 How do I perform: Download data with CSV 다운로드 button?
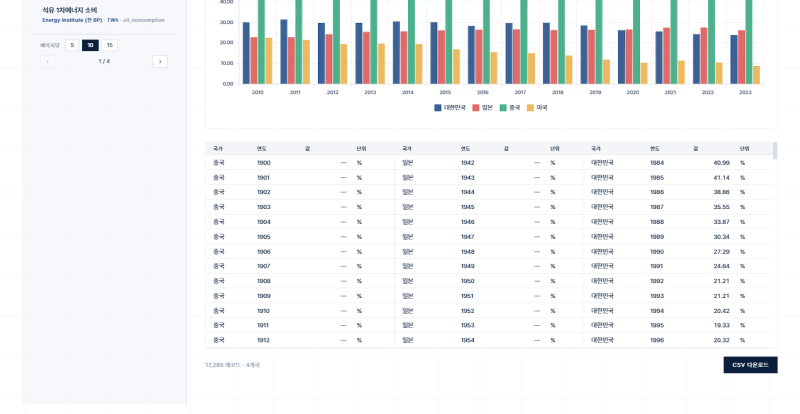(750, 365)
